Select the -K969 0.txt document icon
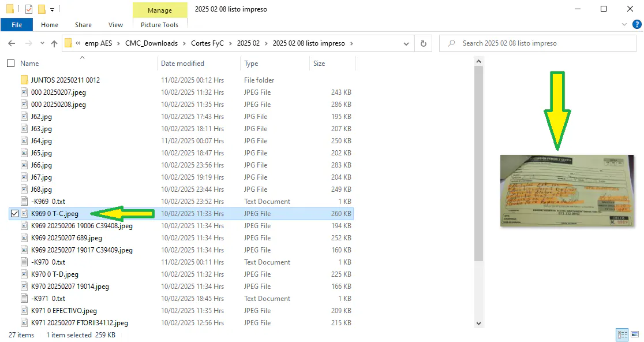 coord(24,202)
